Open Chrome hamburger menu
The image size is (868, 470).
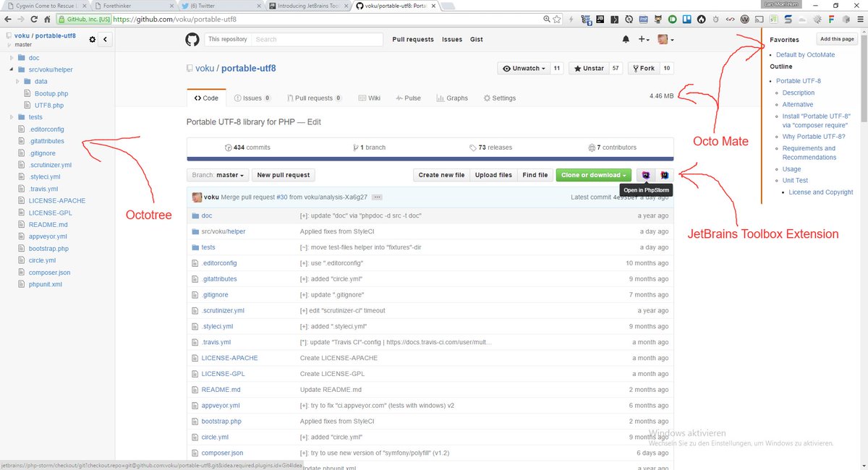861,20
